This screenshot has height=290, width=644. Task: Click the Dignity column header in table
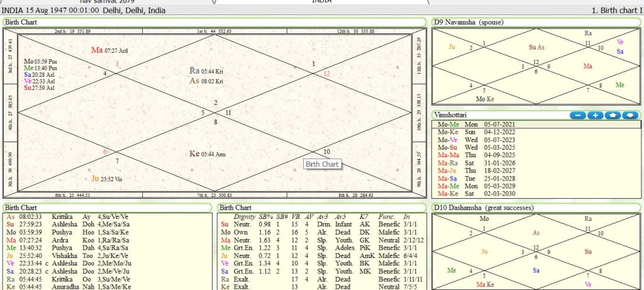pyautogui.click(x=244, y=216)
